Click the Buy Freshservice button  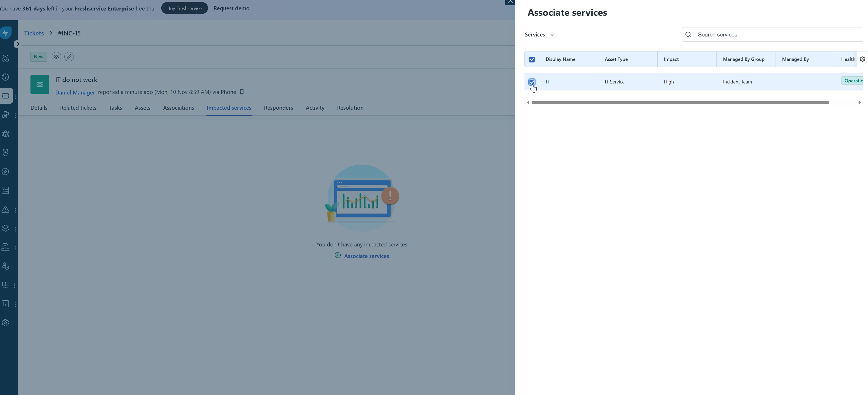coord(184,8)
